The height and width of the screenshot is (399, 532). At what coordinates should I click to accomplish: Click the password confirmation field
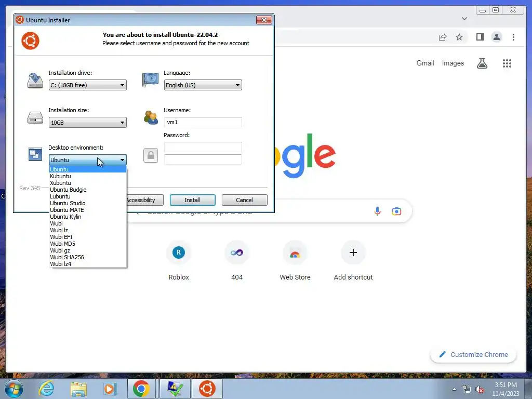coord(203,159)
